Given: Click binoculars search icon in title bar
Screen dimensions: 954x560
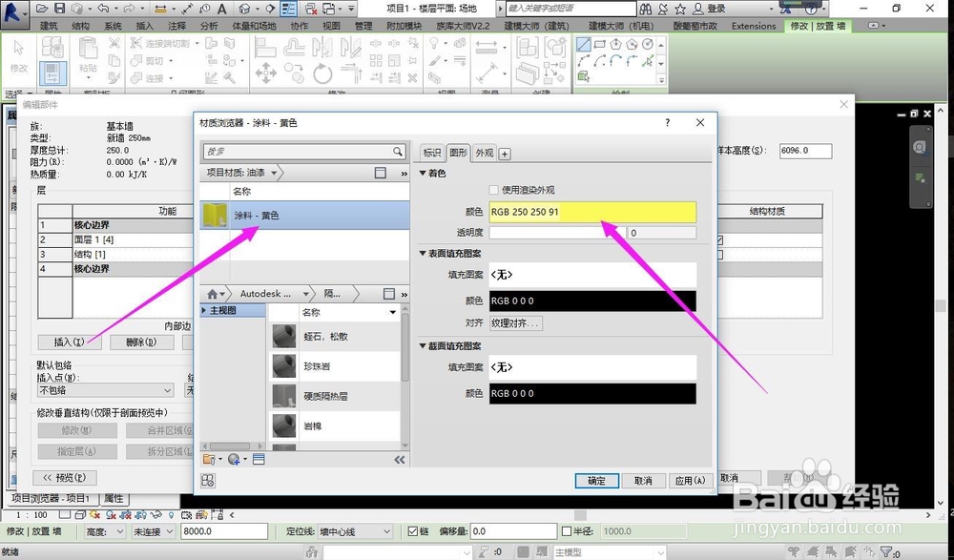Looking at the screenshot, I should (646, 9).
